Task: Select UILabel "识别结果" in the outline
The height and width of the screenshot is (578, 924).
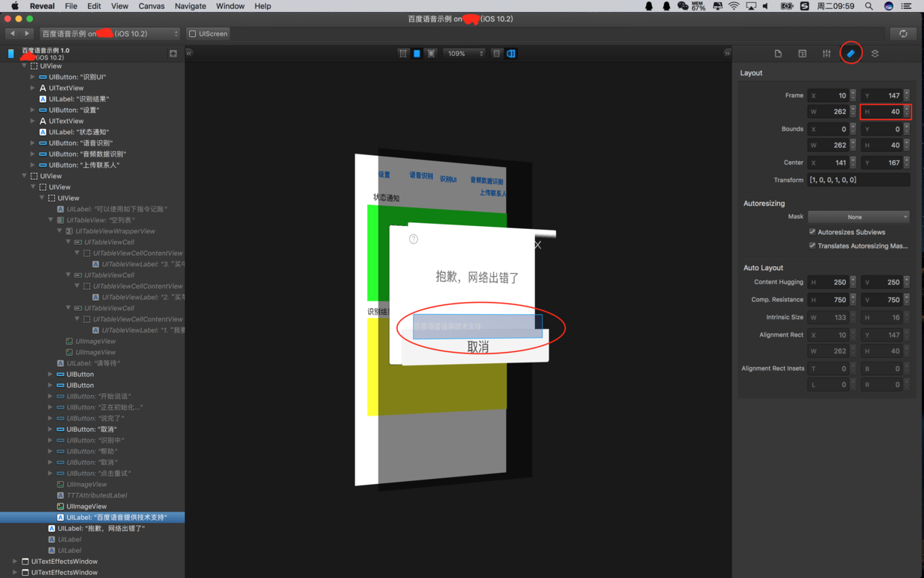Action: point(92,99)
